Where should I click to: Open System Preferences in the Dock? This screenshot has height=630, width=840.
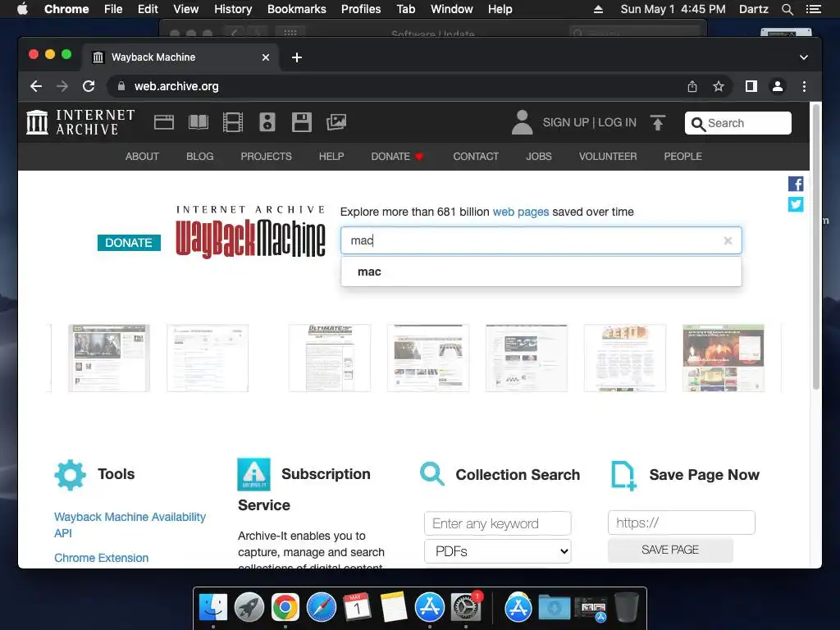pyautogui.click(x=466, y=608)
